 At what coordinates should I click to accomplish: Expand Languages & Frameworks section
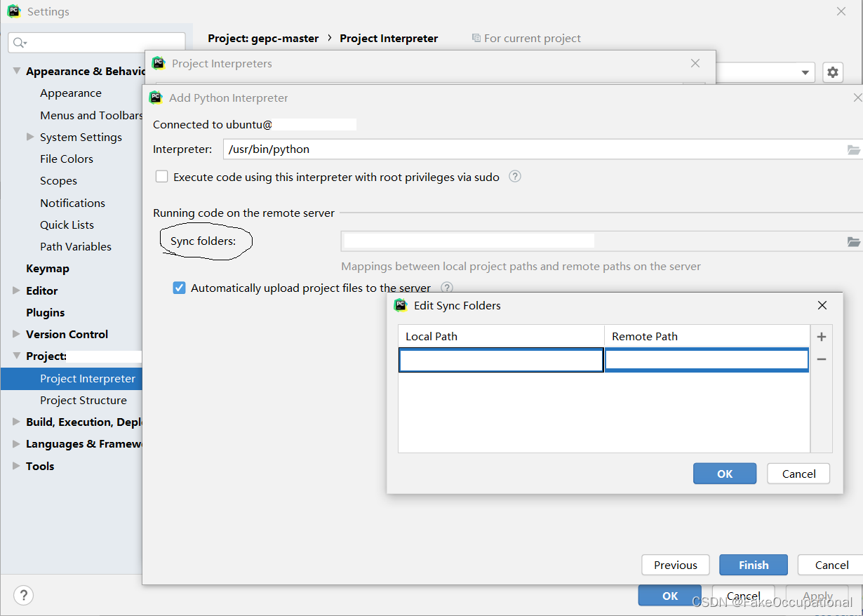click(17, 443)
